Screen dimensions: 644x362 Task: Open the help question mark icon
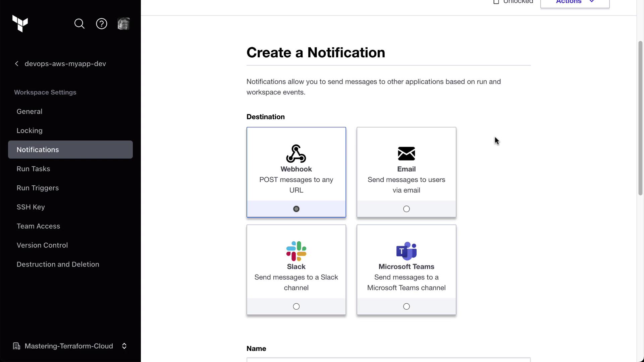(x=102, y=24)
